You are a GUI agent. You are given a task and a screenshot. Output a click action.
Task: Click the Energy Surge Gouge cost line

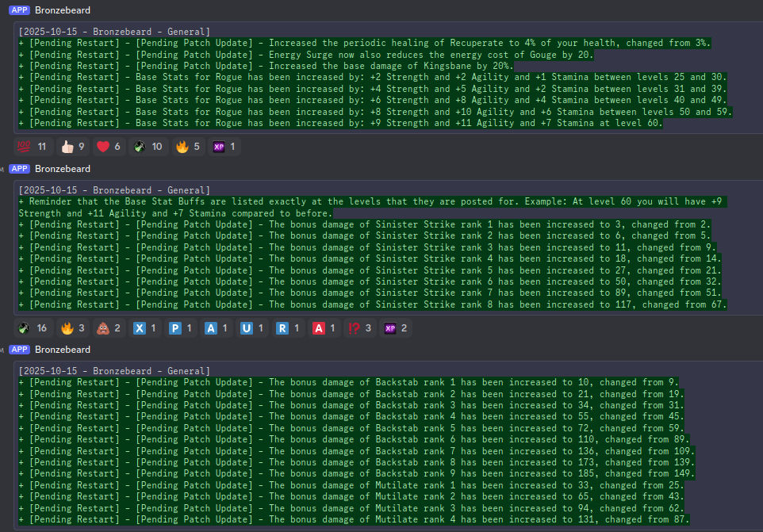[306, 55]
